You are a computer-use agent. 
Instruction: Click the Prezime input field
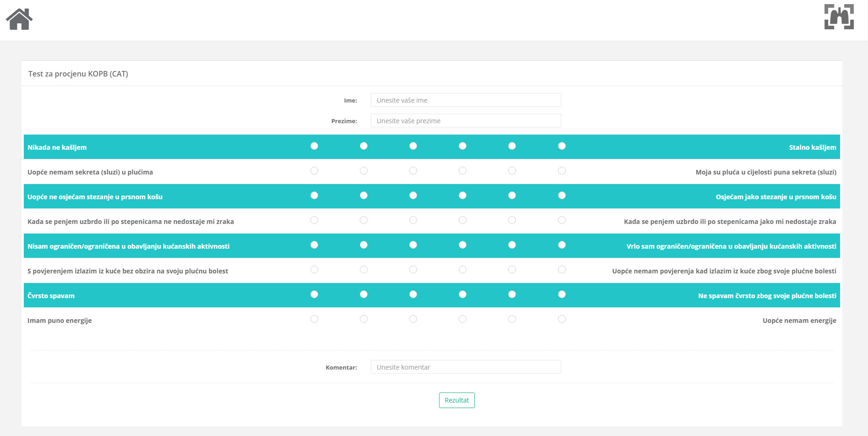pyautogui.click(x=466, y=121)
